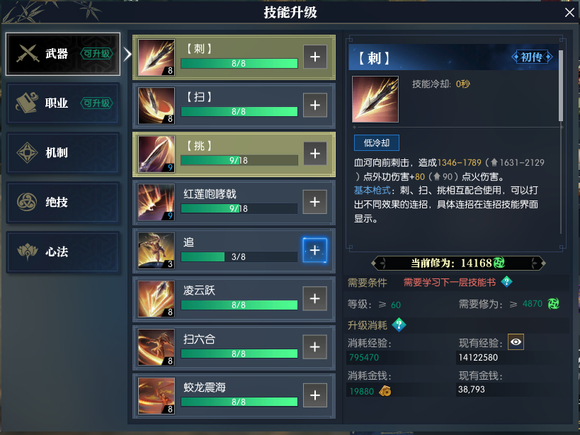Select the 凌云跃 skill icon
The image size is (580, 435).
156,299
